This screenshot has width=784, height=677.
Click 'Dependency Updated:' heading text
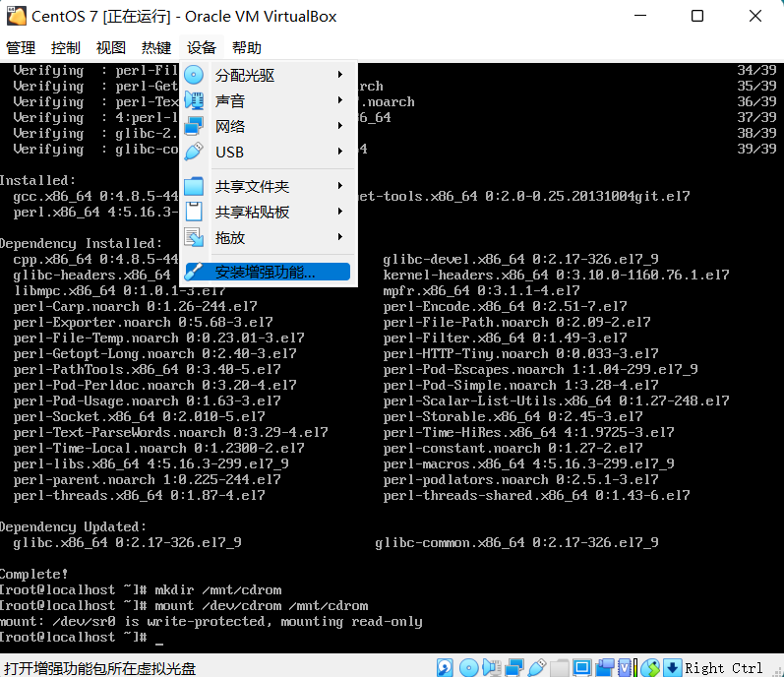pos(73,527)
